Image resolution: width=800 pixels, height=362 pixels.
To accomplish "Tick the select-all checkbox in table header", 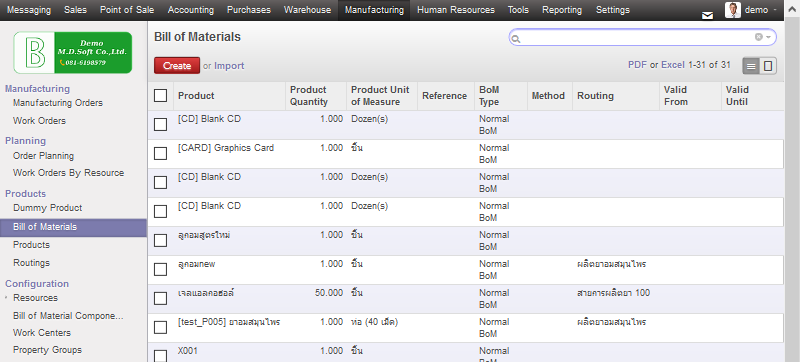I will point(160,95).
